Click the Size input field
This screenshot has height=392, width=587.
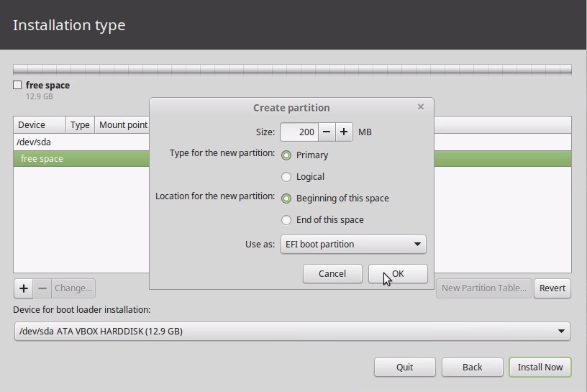click(x=299, y=132)
